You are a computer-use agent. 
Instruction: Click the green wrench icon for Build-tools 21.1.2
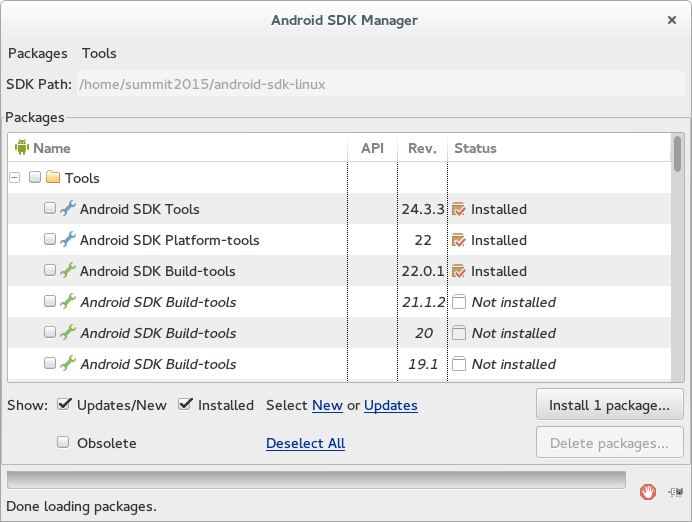tap(68, 301)
